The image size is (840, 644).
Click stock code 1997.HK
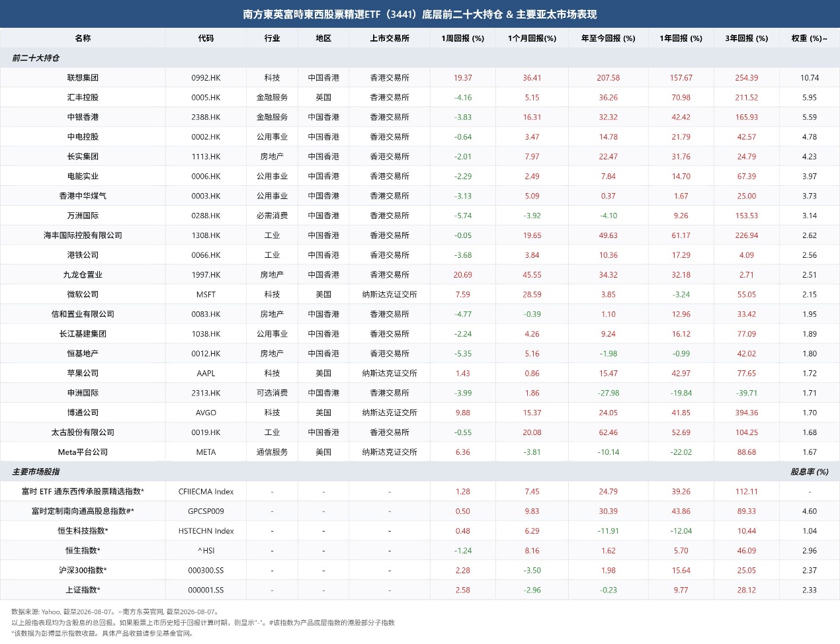coord(206,275)
